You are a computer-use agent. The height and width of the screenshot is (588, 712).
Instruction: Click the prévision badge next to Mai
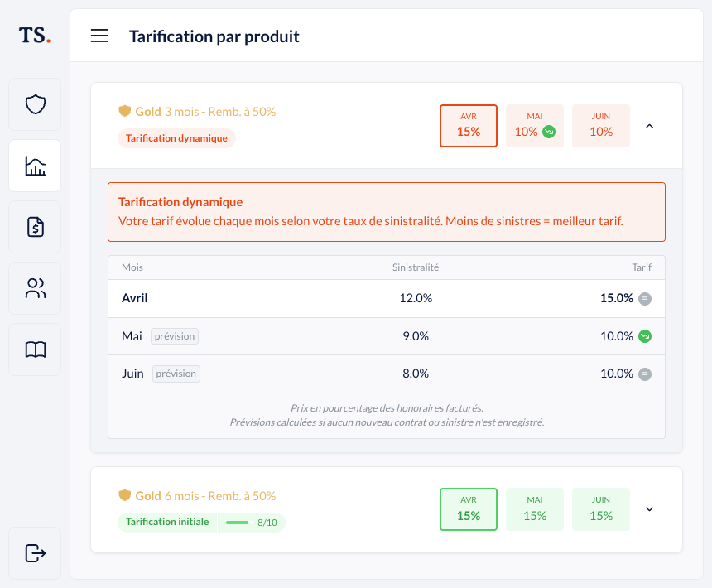coord(175,336)
